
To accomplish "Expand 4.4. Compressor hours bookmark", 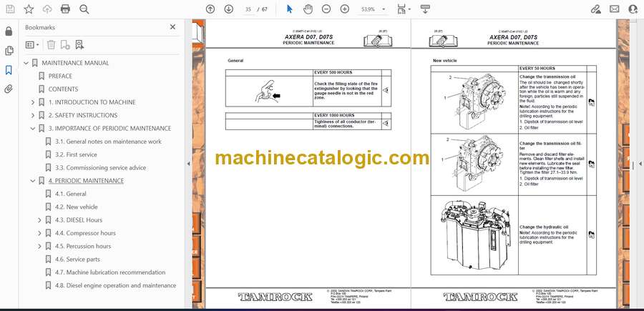I will tap(39, 233).
